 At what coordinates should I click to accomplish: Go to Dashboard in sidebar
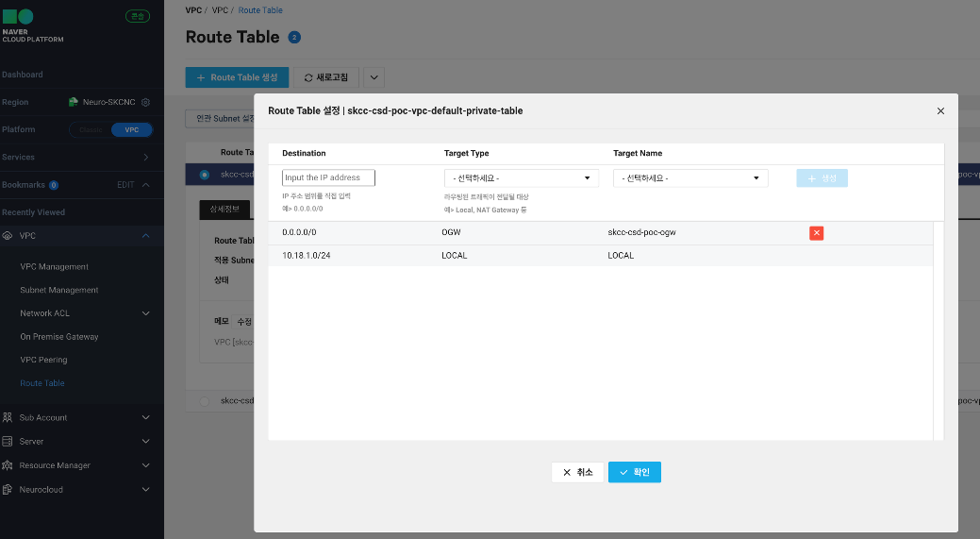tap(23, 75)
